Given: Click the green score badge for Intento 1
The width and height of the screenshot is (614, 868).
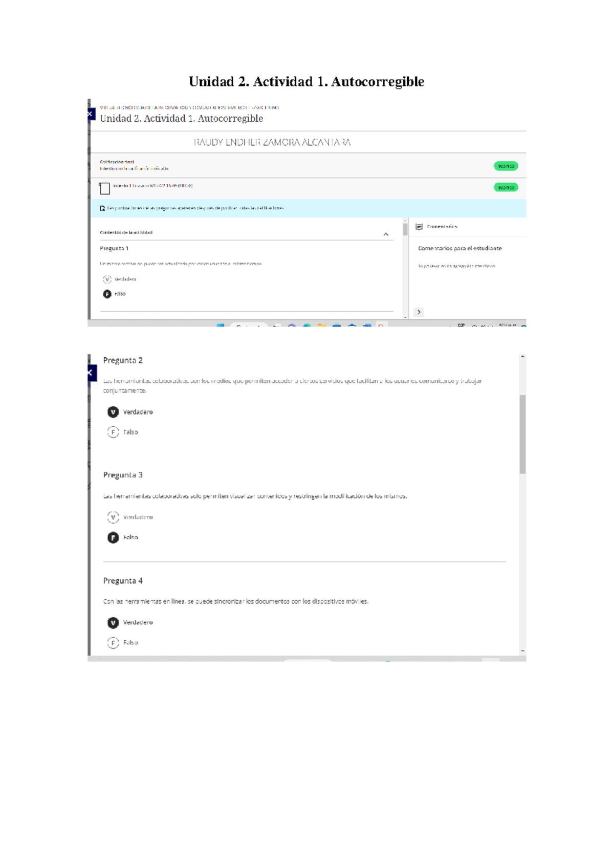Looking at the screenshot, I should click(x=506, y=188).
